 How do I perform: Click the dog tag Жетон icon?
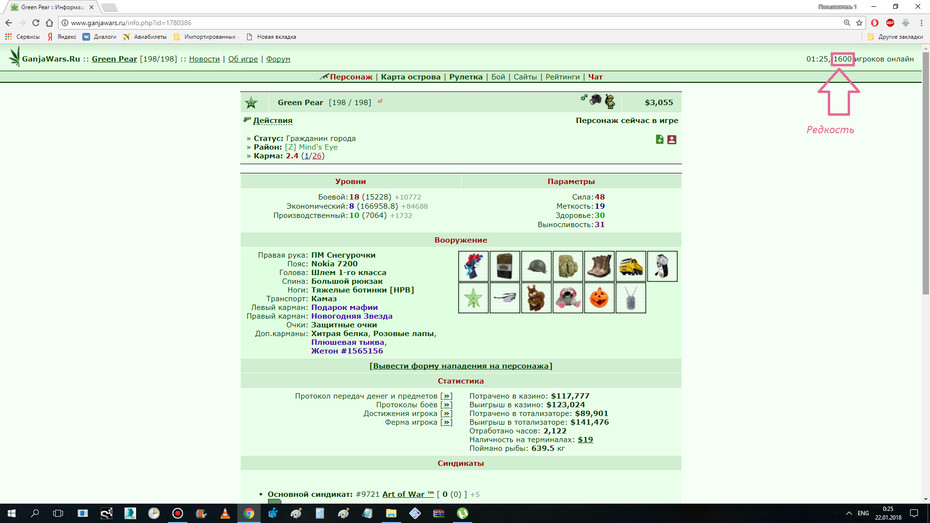tap(630, 298)
